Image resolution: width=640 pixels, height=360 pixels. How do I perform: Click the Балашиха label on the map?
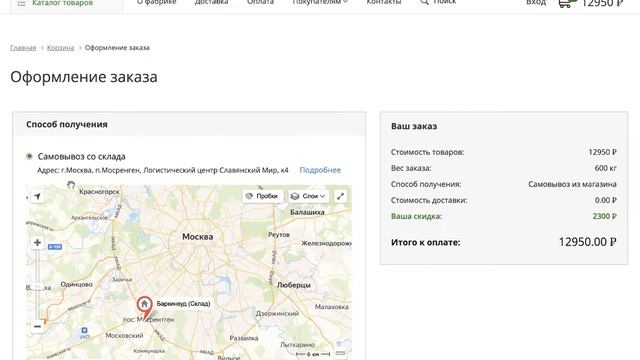pos(307,212)
